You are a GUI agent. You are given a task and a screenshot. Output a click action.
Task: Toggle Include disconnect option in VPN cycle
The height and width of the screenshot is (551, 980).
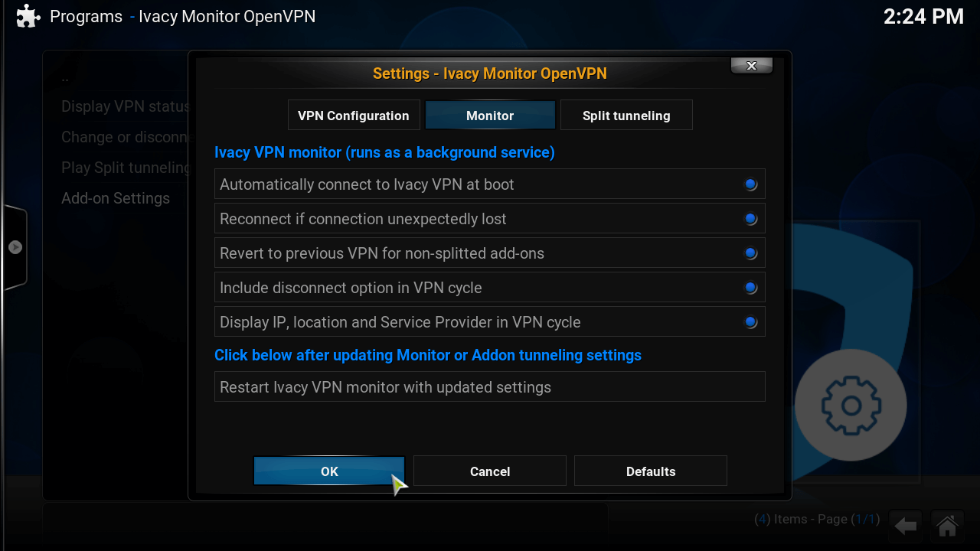[490, 288]
